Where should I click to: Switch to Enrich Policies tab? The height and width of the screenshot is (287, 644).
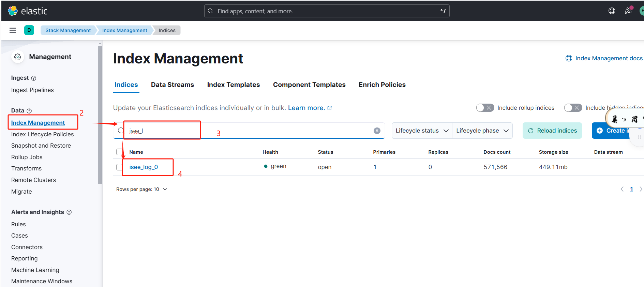pos(382,85)
